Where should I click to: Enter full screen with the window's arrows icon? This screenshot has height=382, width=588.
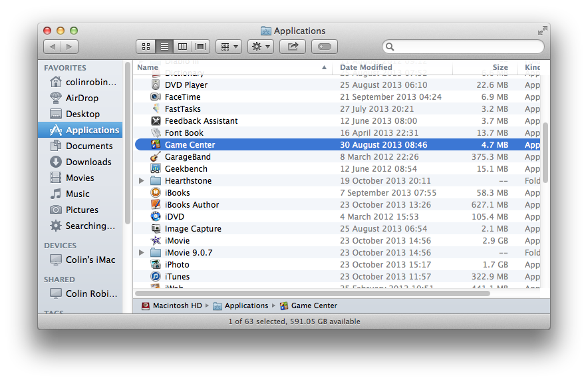pos(542,31)
